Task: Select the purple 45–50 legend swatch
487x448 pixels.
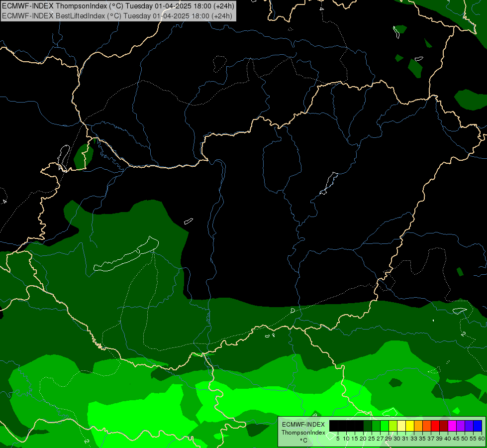Action: click(x=461, y=426)
